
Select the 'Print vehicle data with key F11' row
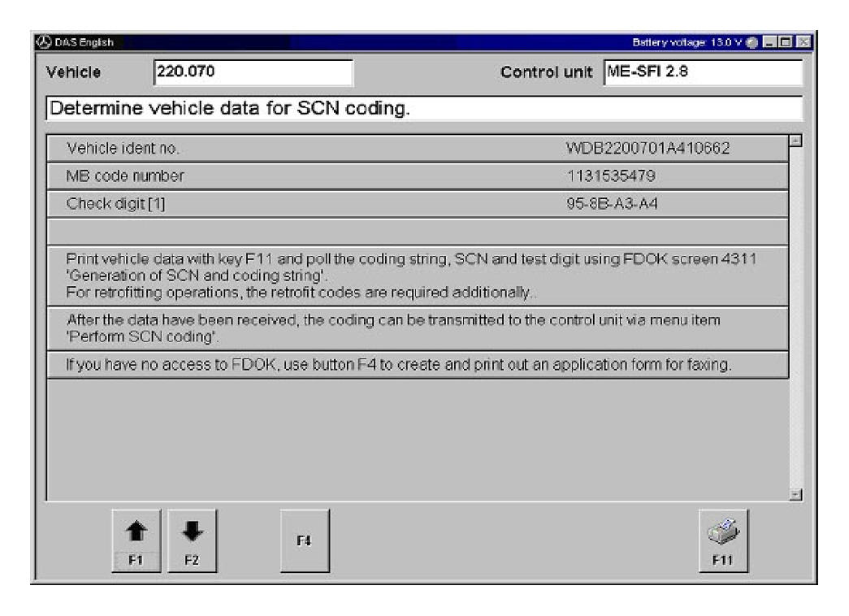[417, 275]
